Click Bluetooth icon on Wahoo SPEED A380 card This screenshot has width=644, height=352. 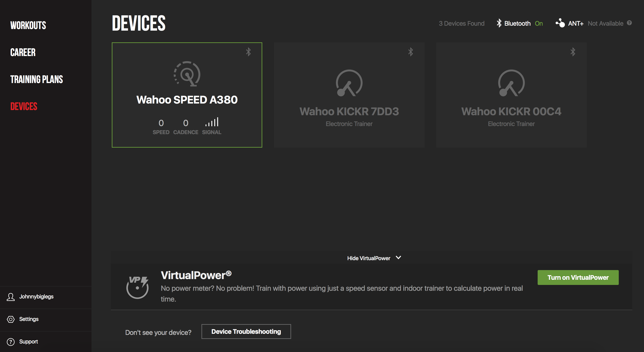[x=248, y=52]
